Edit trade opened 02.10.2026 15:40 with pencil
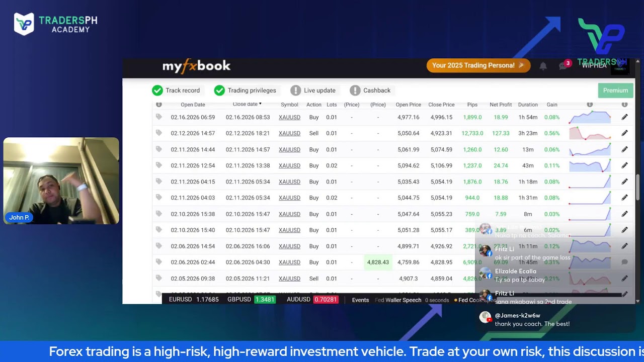 [x=624, y=230]
